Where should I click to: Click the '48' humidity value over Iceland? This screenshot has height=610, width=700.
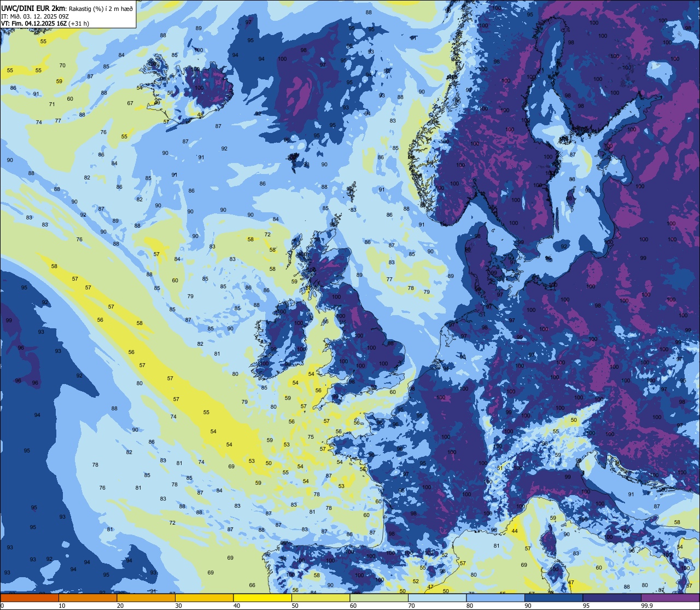pyautogui.click(x=200, y=114)
